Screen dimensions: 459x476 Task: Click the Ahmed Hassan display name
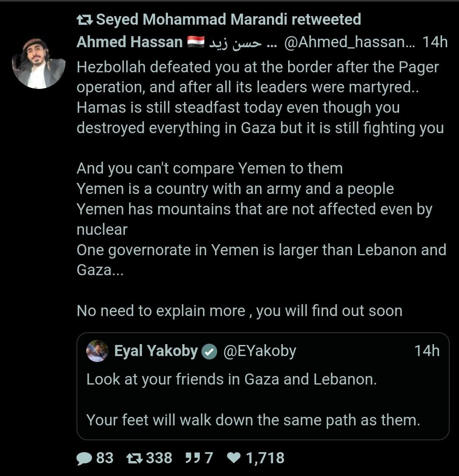(x=130, y=42)
